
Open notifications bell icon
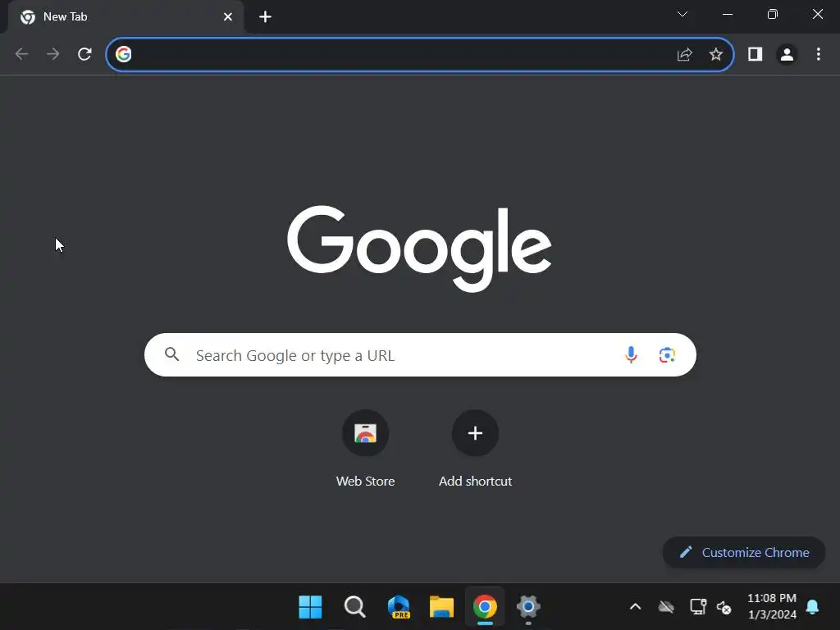coord(813,607)
